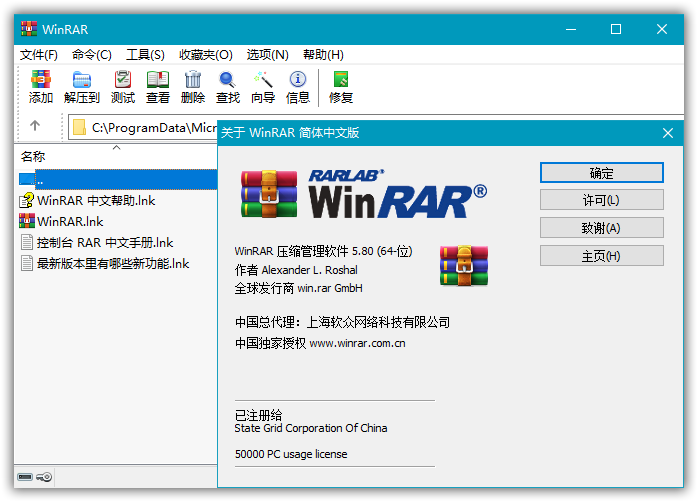Viewport: 698px width, 502px height.
Task: Open the 文件(F) menu
Action: [x=39, y=55]
